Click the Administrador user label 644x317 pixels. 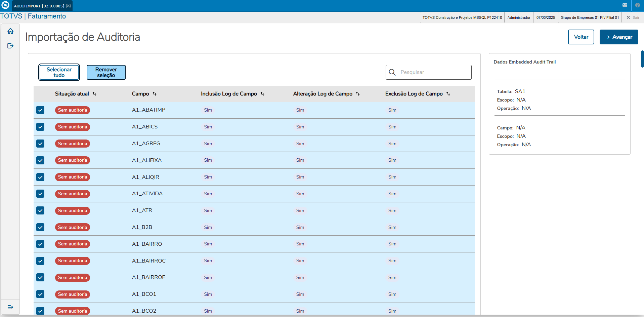click(519, 17)
